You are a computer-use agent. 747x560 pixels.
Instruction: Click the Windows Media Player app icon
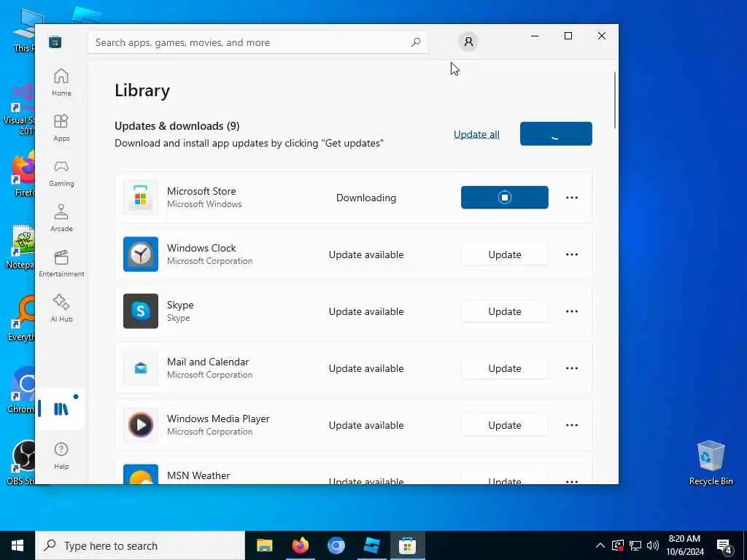(141, 425)
